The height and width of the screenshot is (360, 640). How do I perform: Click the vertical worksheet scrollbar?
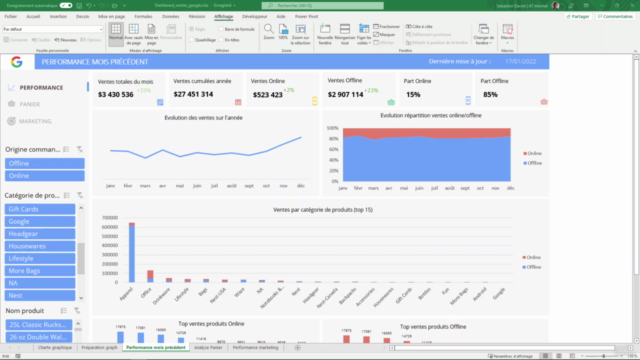[636, 167]
